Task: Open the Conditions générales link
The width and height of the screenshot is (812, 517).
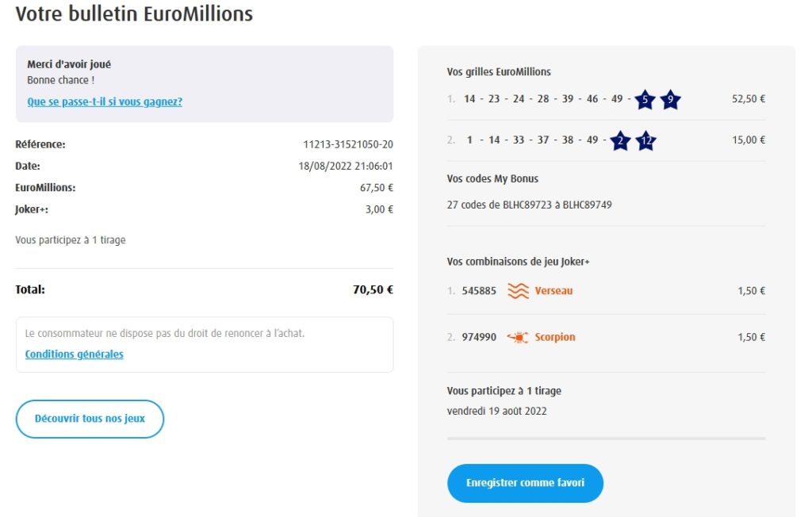Action: (75, 354)
